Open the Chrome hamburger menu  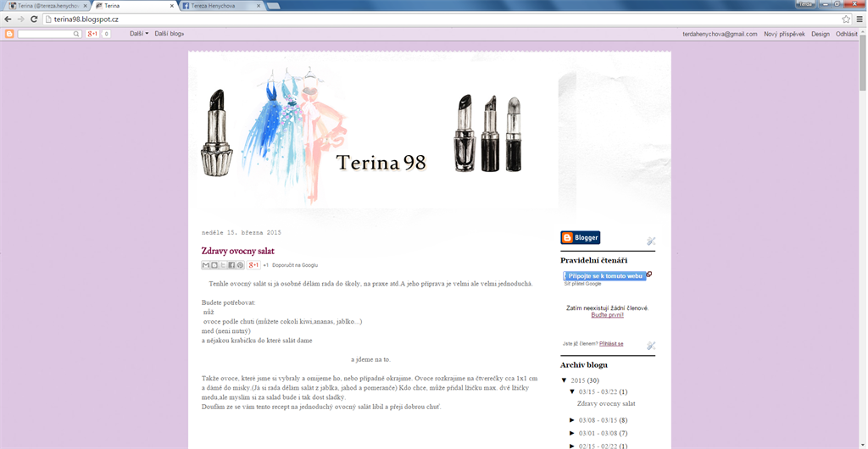click(x=860, y=19)
